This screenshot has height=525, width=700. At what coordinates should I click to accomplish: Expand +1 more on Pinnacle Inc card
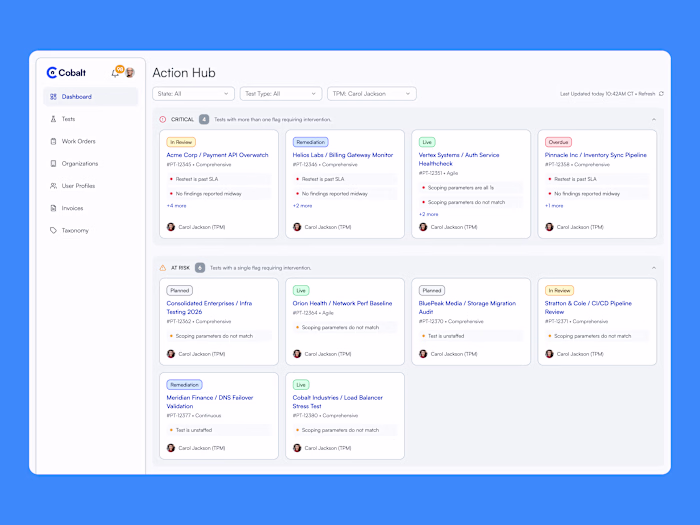coord(554,206)
